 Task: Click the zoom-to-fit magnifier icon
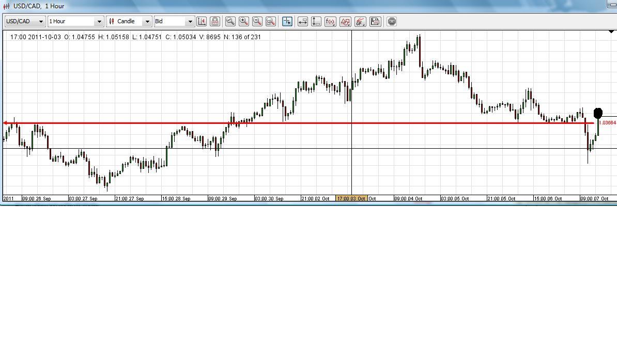tap(230, 22)
